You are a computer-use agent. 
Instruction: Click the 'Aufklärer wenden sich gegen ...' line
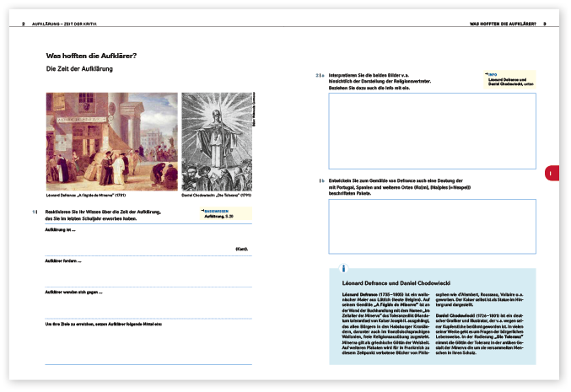(x=148, y=303)
